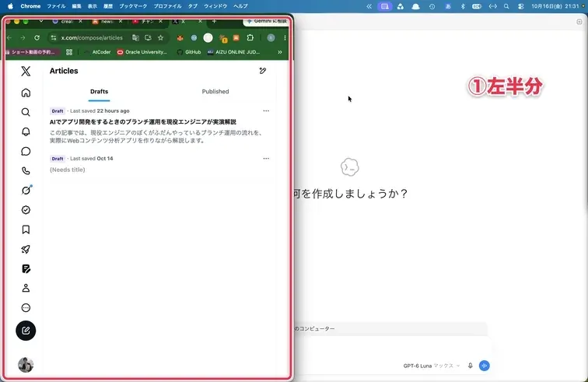Expand the bookmarks overflow chevron
The height and width of the screenshot is (382, 588).
coord(280,52)
